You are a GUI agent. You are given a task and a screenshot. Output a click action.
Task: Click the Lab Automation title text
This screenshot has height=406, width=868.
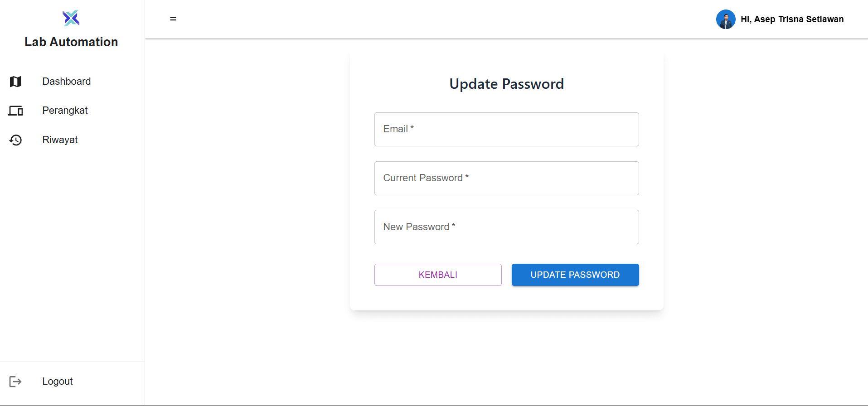click(x=71, y=42)
